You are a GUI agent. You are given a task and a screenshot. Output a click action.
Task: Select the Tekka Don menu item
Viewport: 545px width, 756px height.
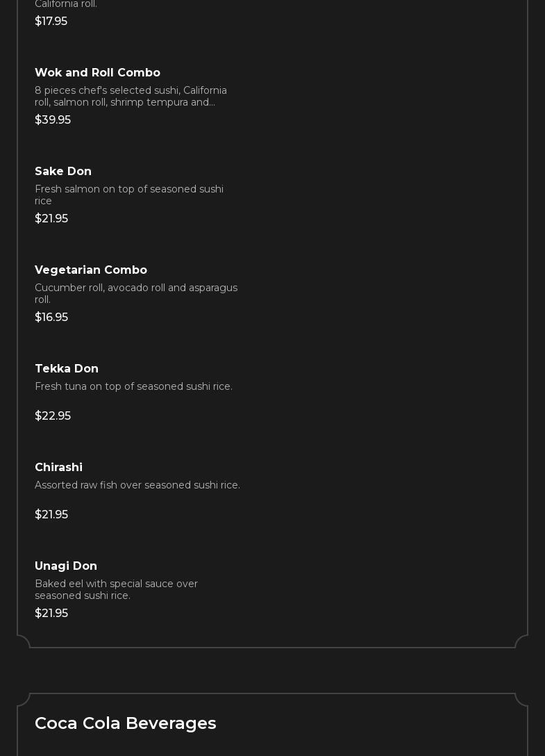(67, 369)
